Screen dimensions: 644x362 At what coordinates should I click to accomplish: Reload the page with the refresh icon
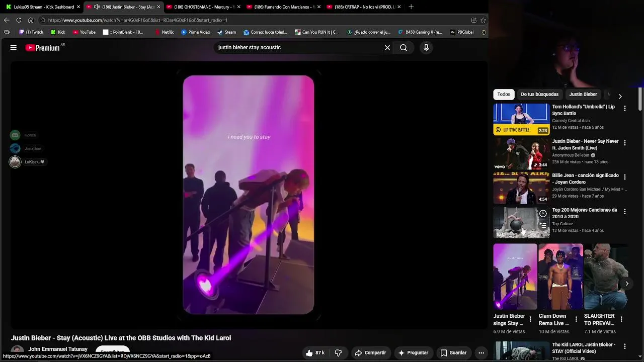pos(19,20)
